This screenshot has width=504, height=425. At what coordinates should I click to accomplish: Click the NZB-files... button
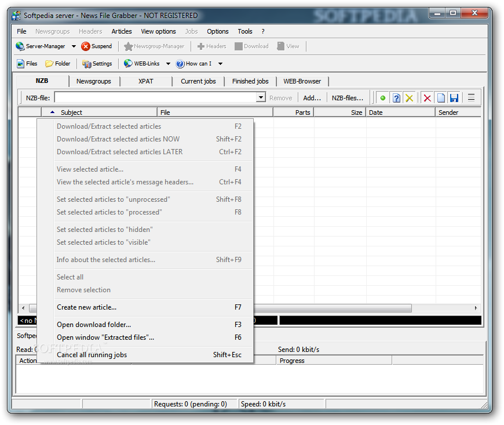coord(348,98)
